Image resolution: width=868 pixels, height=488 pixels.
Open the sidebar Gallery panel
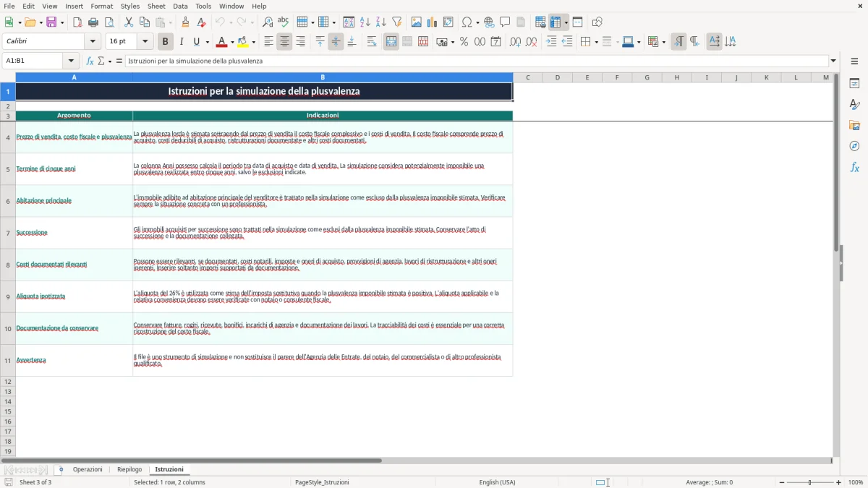coord(854,126)
